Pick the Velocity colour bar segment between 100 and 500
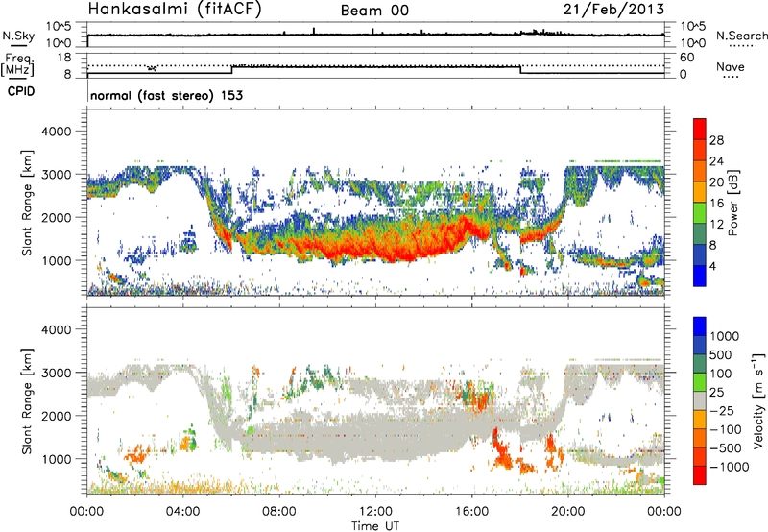Image resolution: width=768 pixels, height=532 pixels. 700,364
